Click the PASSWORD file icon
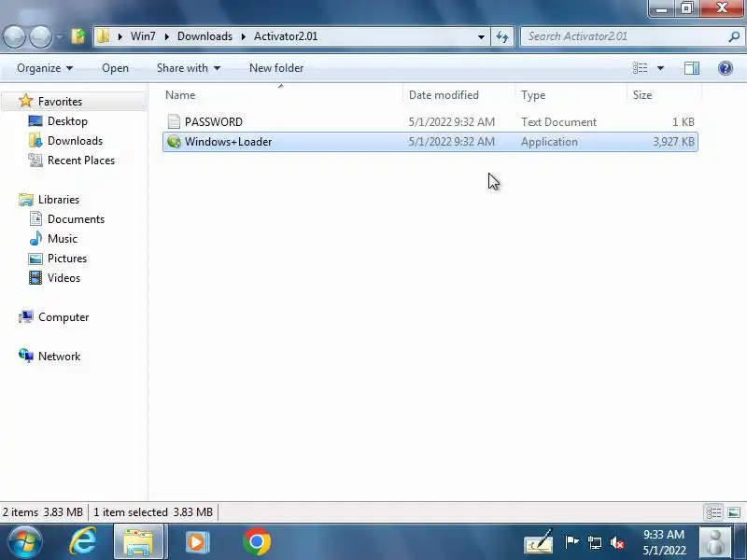747x560 pixels. coord(174,121)
